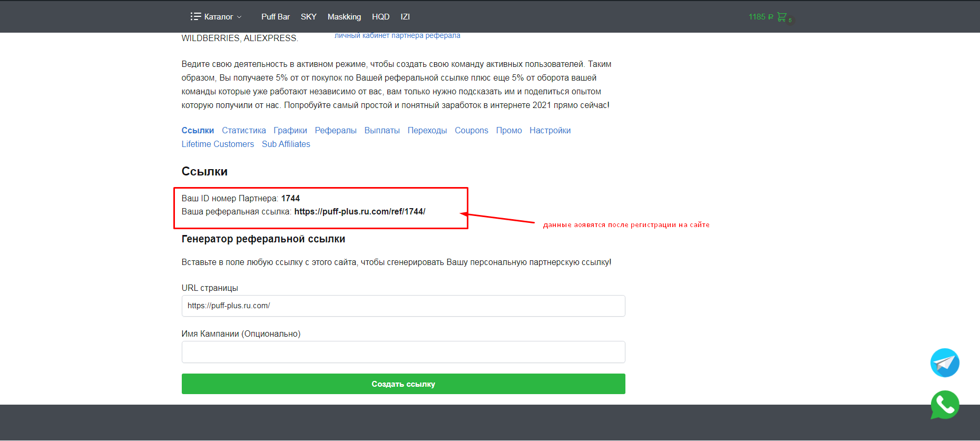Open the SKY menu item

click(x=308, y=17)
